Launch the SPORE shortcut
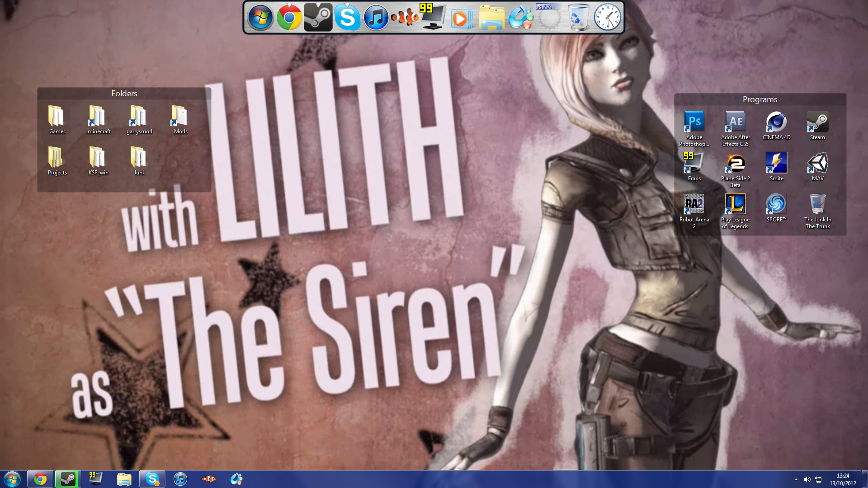The height and width of the screenshot is (488, 868). (x=777, y=208)
